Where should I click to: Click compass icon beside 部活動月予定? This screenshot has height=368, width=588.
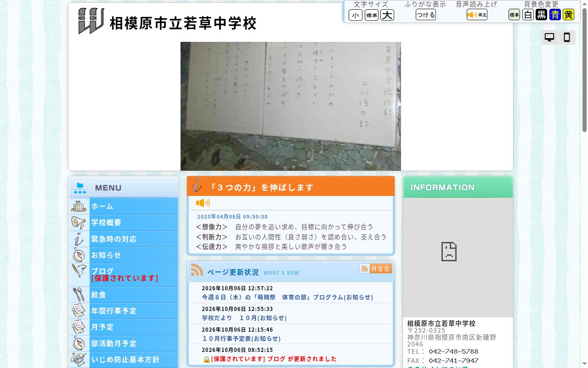pos(79,344)
